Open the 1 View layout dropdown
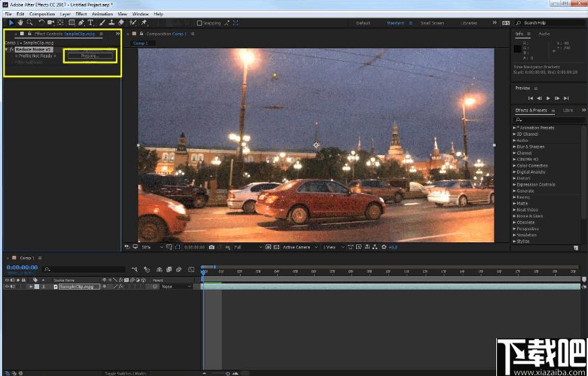This screenshot has width=588, height=376. (x=333, y=247)
